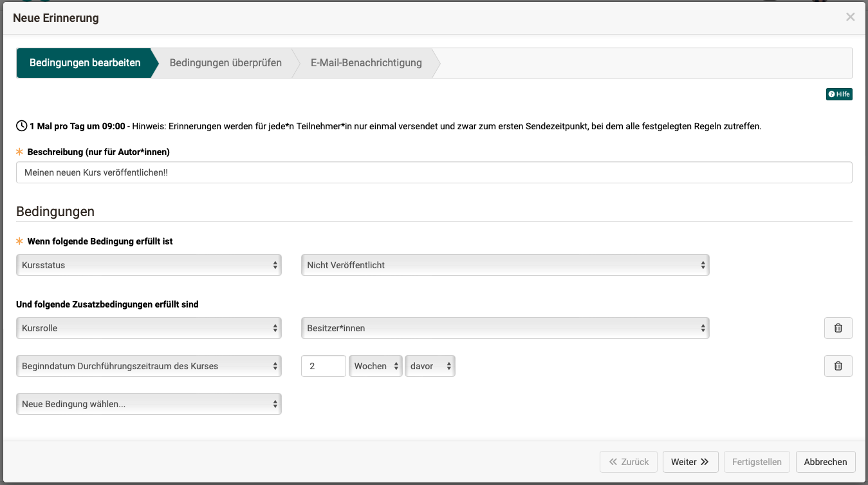This screenshot has height=485, width=868.
Task: Go to Bedingungen überprüfen step
Action: point(225,63)
